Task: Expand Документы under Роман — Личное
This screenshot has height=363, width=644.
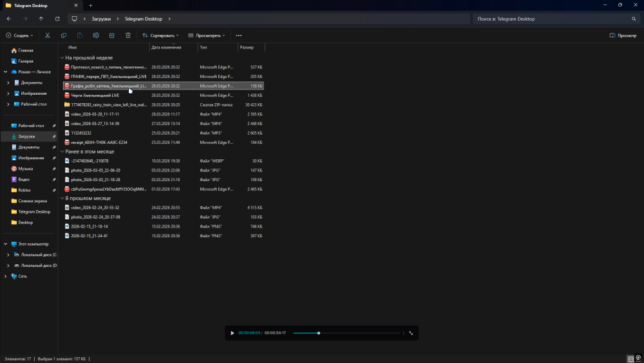Action: (8, 83)
